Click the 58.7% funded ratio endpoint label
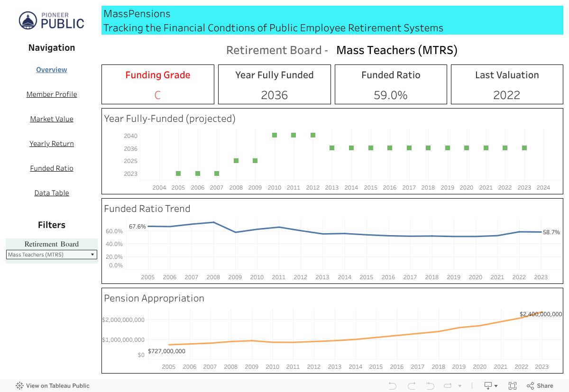Image resolution: width=569 pixels, height=392 pixels. [x=551, y=232]
